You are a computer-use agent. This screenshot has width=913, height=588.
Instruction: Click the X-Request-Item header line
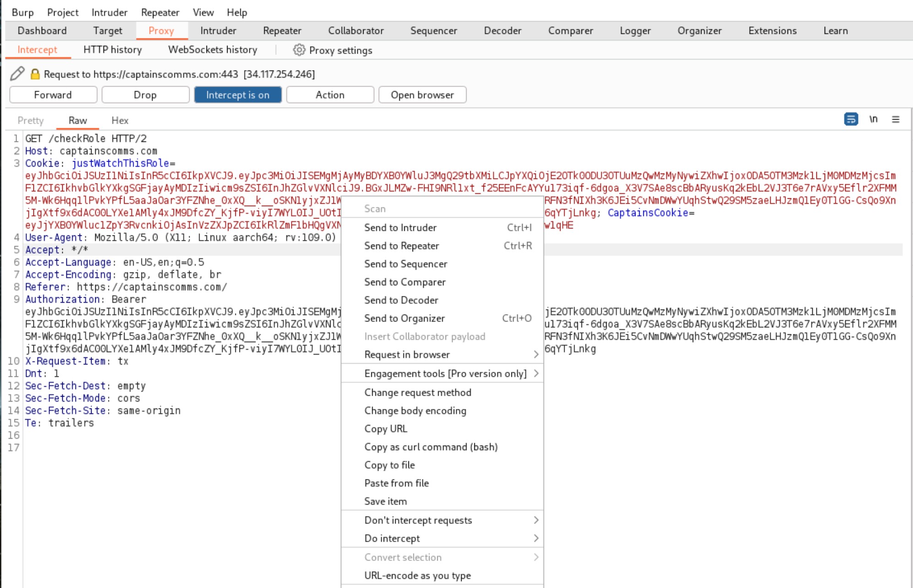click(77, 361)
